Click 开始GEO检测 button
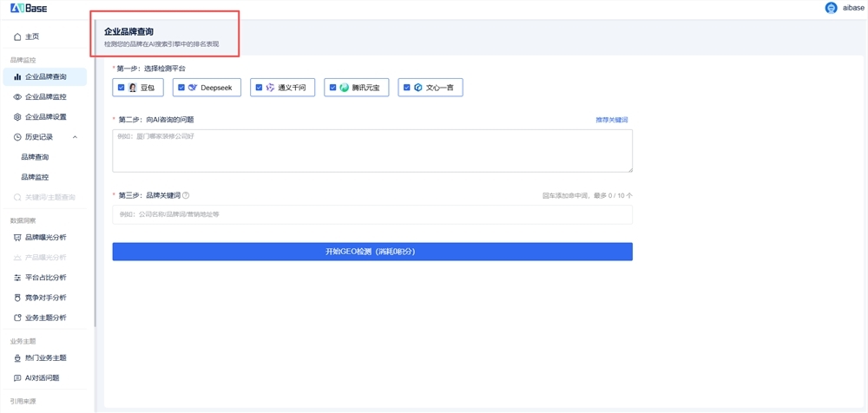 coord(372,252)
